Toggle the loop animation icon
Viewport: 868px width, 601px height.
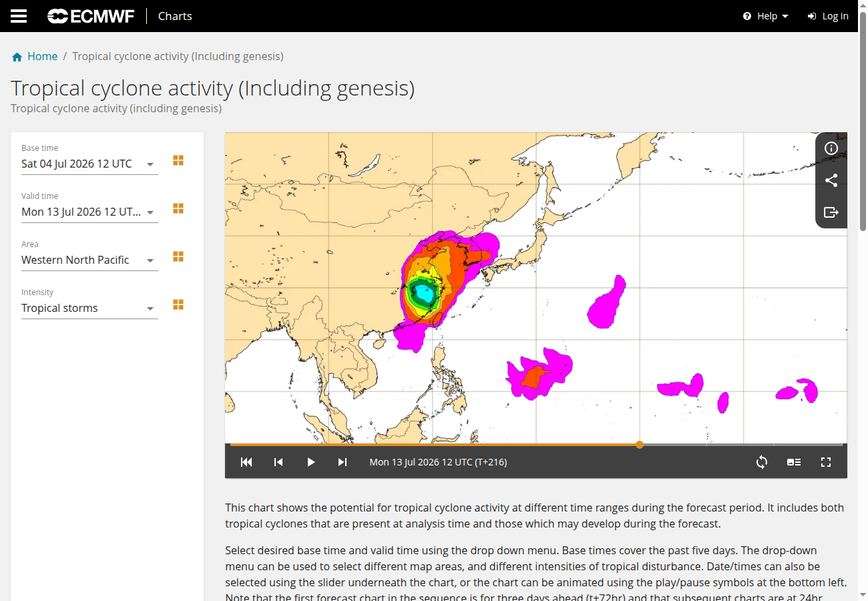click(x=762, y=462)
